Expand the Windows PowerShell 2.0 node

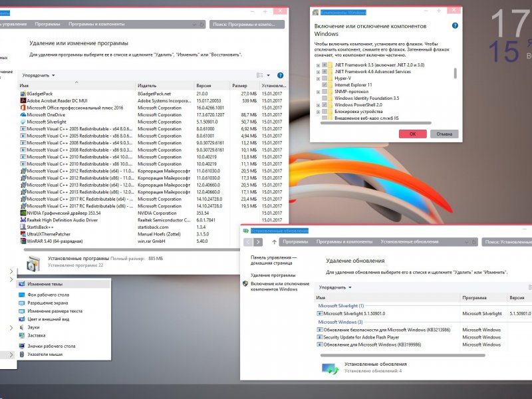click(319, 105)
